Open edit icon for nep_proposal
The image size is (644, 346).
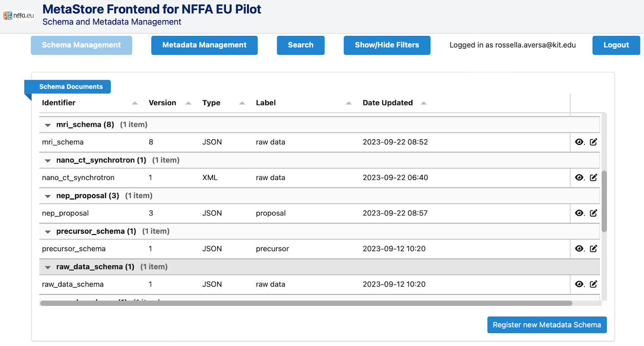(x=593, y=213)
